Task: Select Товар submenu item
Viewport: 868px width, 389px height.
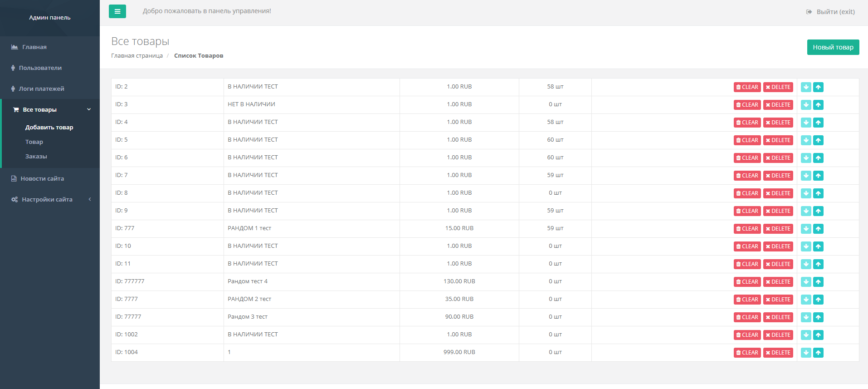Action: tap(34, 142)
